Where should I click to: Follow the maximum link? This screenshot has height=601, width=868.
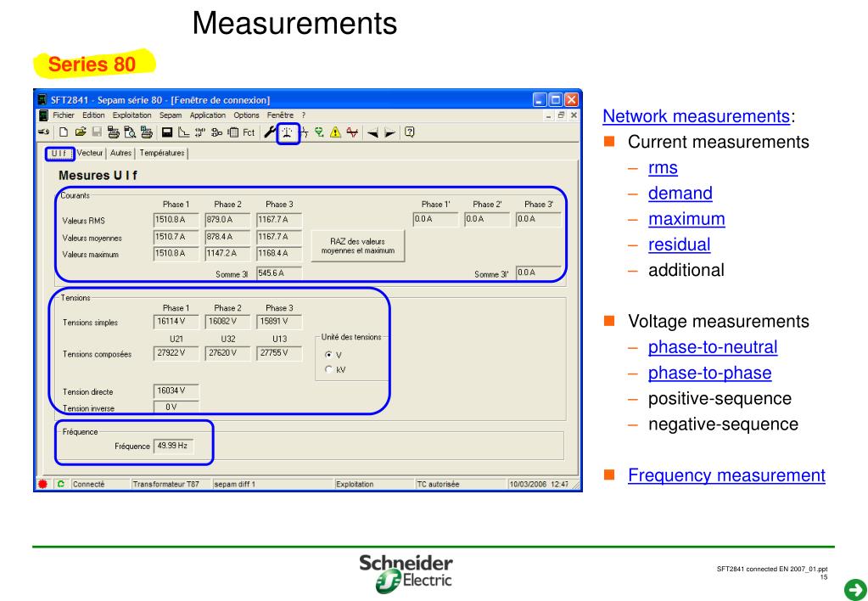[x=686, y=219]
